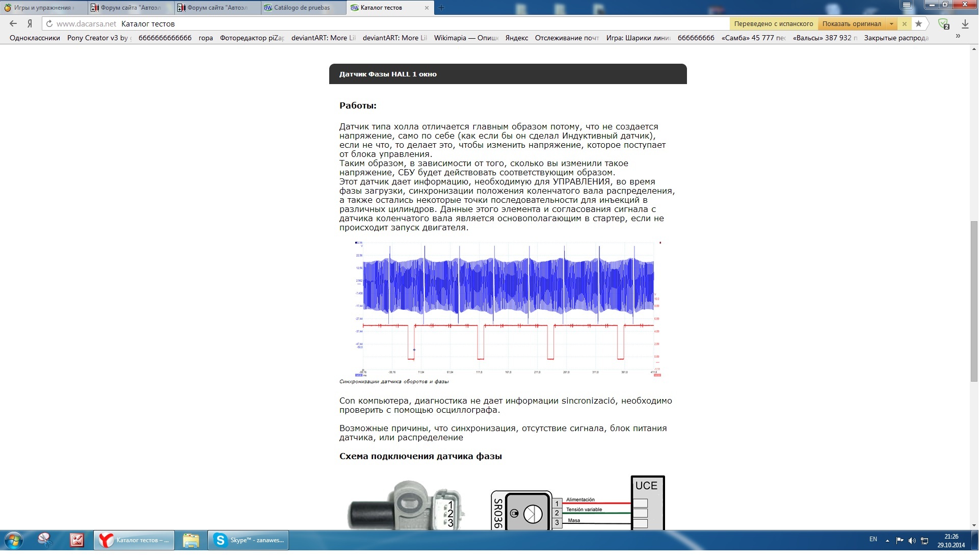Open the Закрытые распрода bookmark
This screenshot has width=980, height=558.
click(x=896, y=38)
